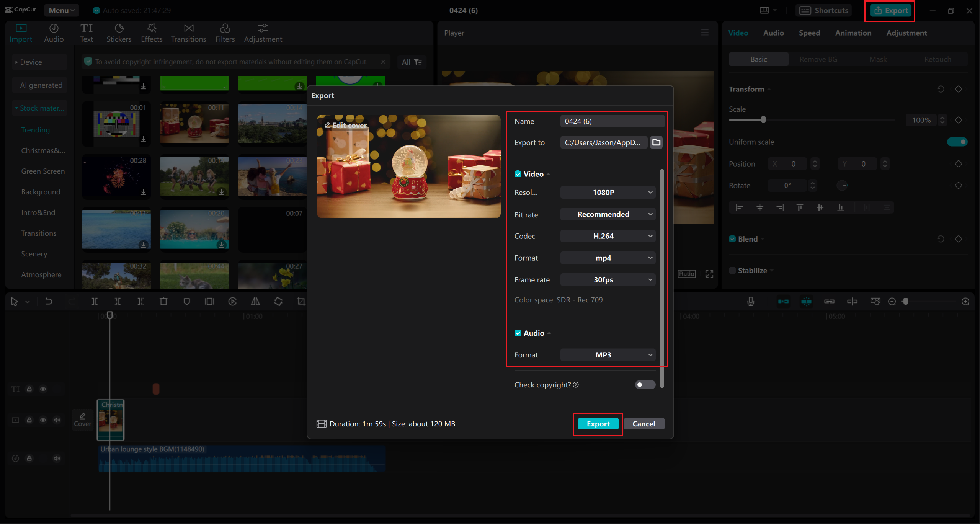
Task: Click the Ratio button in the player
Action: pos(687,274)
